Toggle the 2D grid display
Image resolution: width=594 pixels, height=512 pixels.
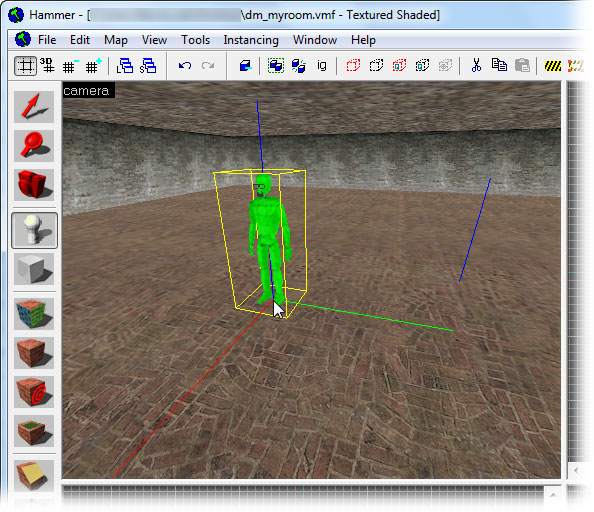tap(25, 66)
